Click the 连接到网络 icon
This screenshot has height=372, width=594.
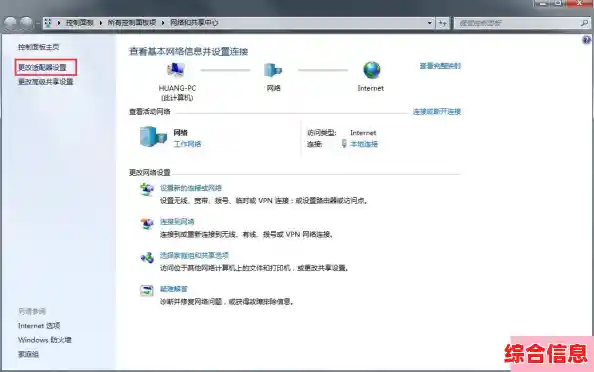(147, 223)
